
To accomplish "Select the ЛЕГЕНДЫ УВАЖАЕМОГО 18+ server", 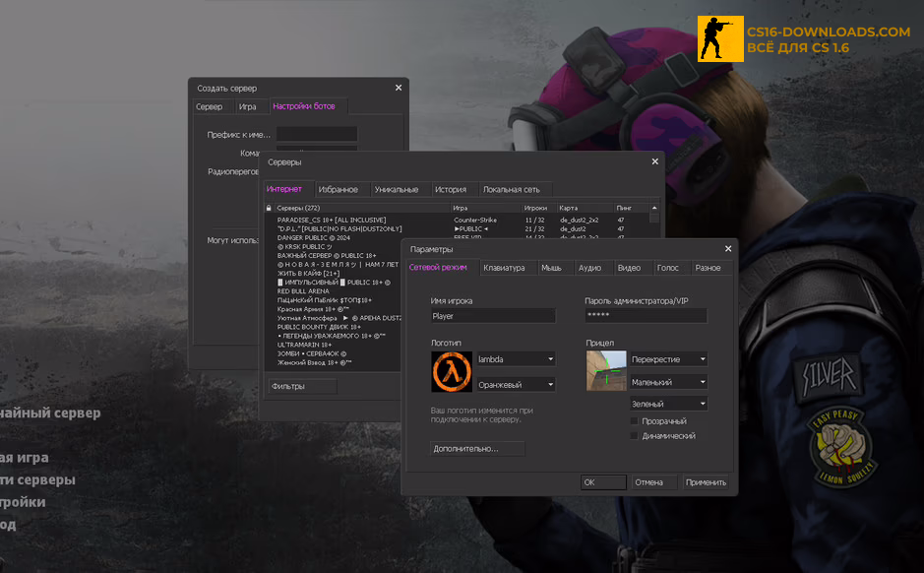I will tap(333, 336).
